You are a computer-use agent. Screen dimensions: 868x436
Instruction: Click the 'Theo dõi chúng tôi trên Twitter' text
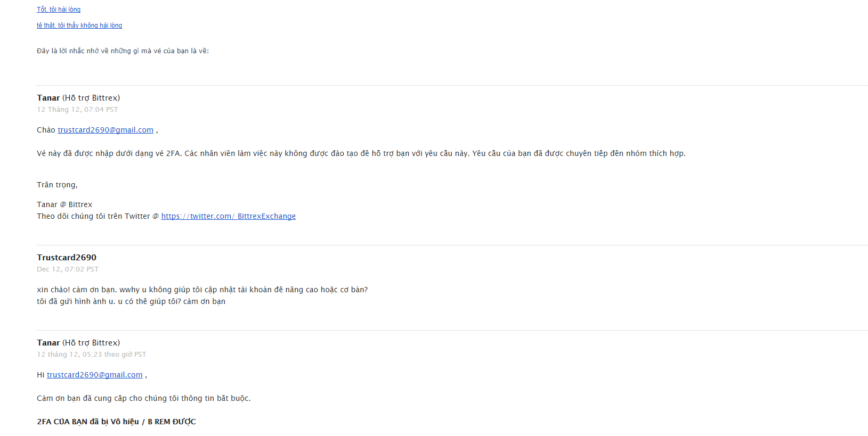[x=94, y=216]
